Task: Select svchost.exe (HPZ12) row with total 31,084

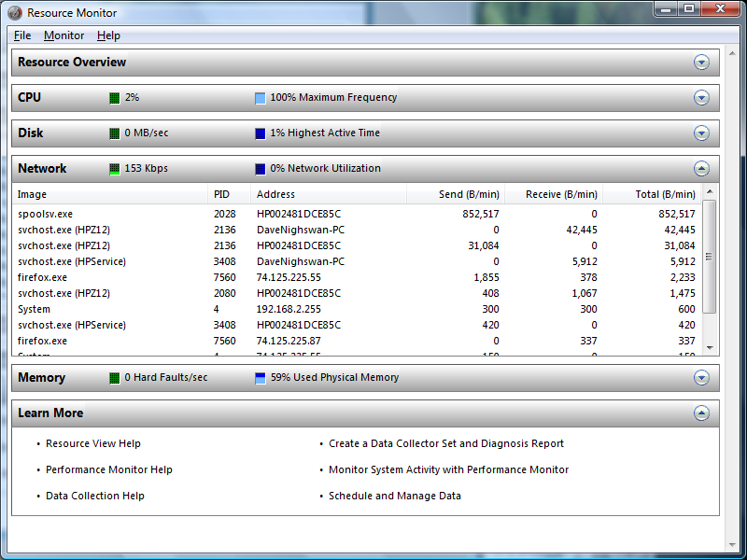Action: click(x=357, y=245)
